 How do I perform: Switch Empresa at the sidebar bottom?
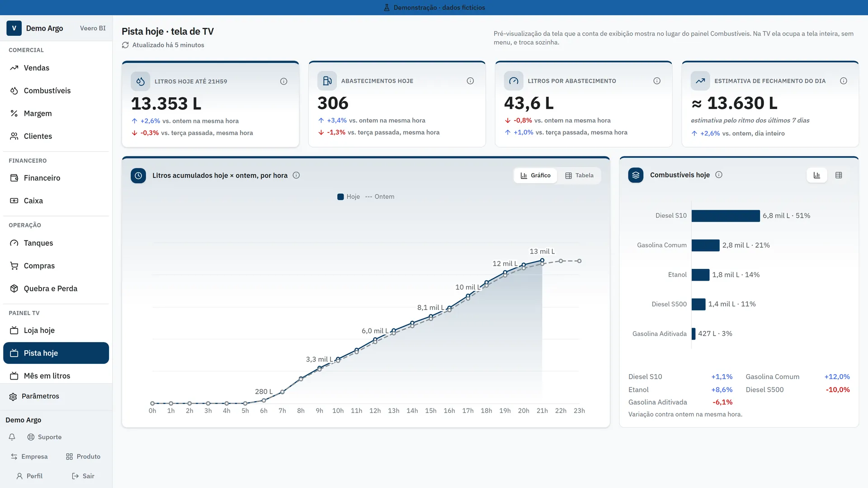point(29,456)
